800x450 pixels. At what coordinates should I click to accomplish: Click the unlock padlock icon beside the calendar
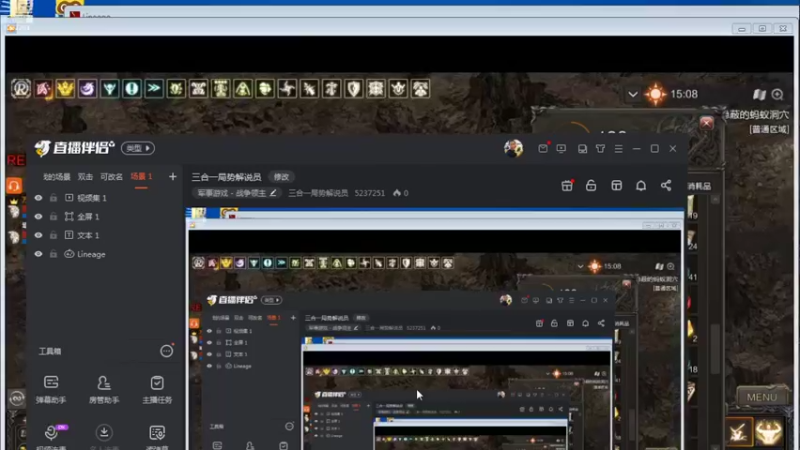591,186
